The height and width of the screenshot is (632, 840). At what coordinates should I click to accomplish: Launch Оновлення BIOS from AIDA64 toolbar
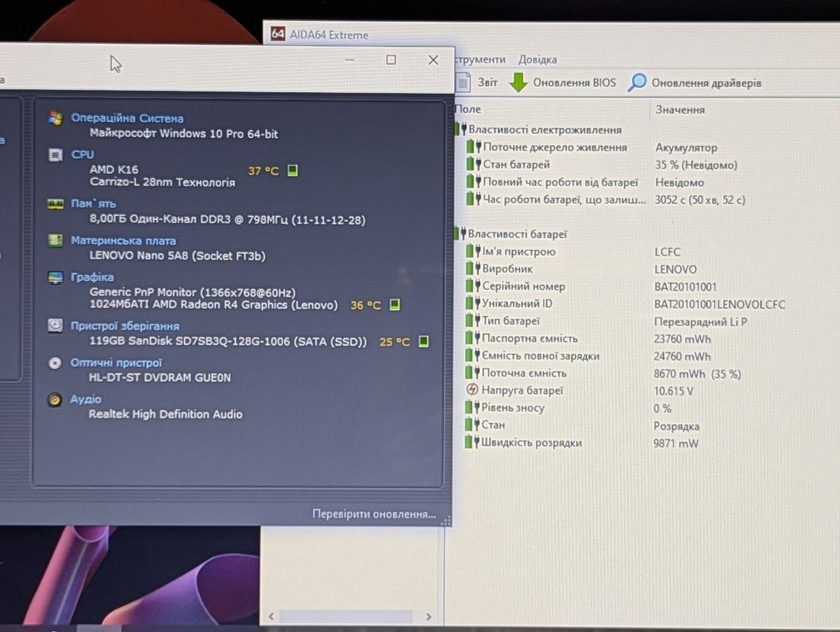coord(563,83)
